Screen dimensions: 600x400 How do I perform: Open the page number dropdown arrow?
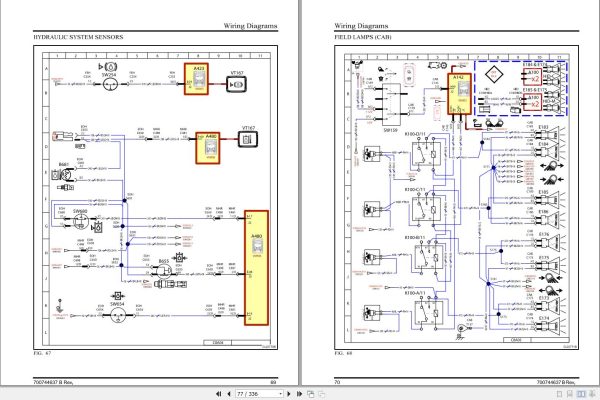(x=280, y=394)
